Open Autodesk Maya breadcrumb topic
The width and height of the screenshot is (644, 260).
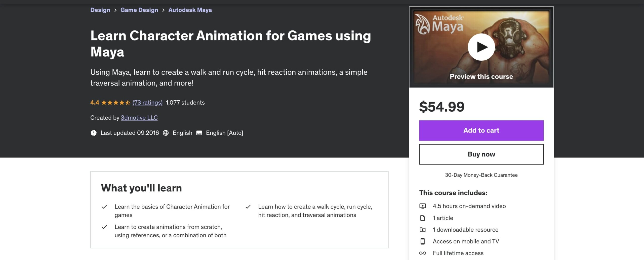pos(190,10)
